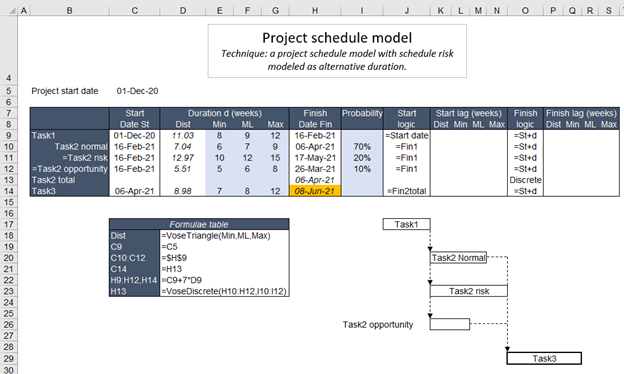
Task: Select the 'Task2 normal' label cell
Action: pyautogui.click(x=70, y=147)
